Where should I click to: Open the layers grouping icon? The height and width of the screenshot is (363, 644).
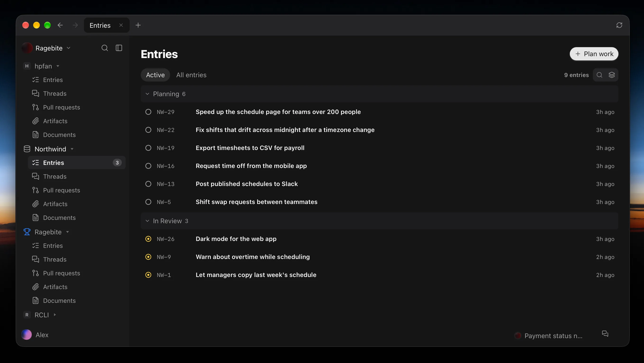click(x=612, y=75)
